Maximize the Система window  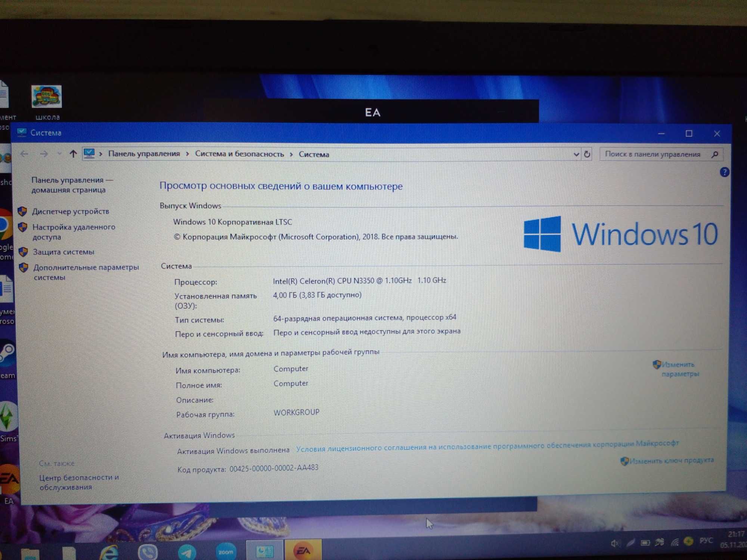coord(689,133)
